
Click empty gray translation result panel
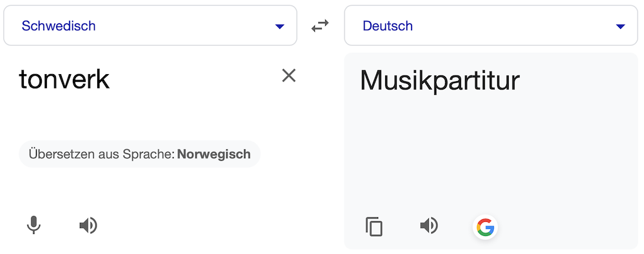491,156
